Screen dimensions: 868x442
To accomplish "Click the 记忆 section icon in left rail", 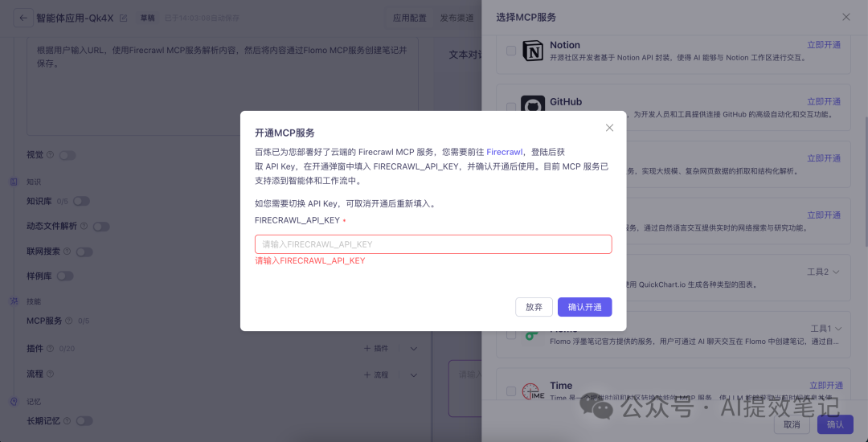I will [14, 401].
